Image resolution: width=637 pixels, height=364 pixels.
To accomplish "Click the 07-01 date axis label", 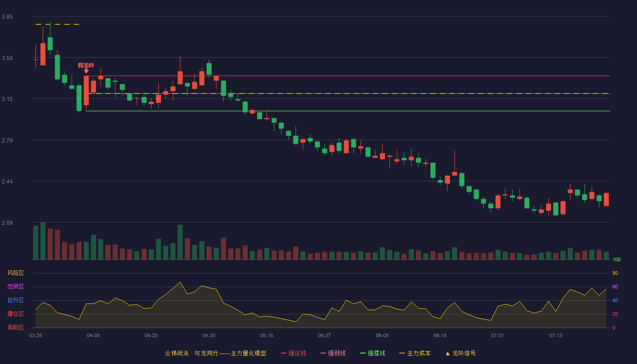I will coord(498,335).
